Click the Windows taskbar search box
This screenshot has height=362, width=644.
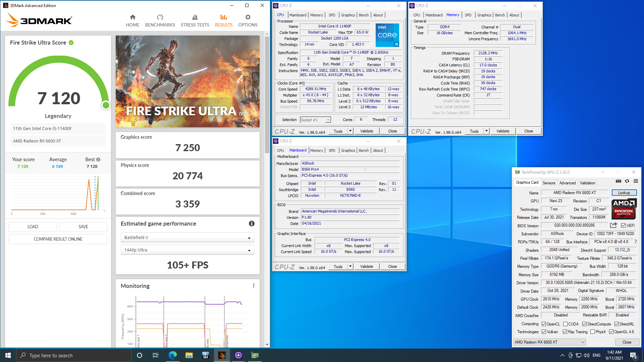point(74,355)
